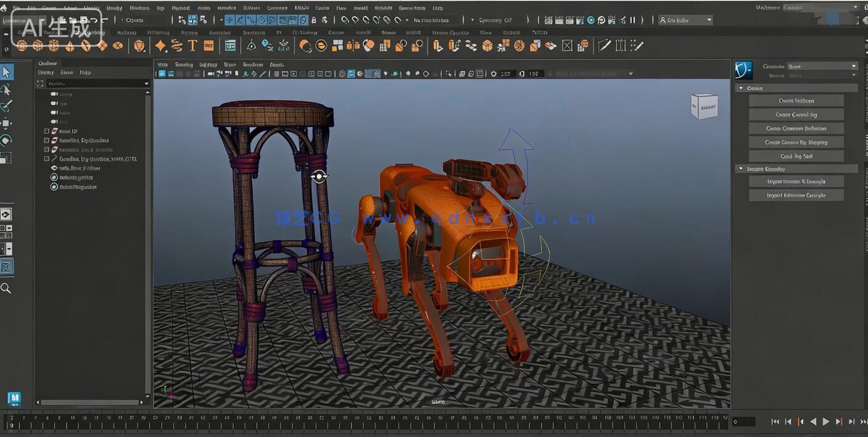Click the Create Control Rig button

pos(796,114)
